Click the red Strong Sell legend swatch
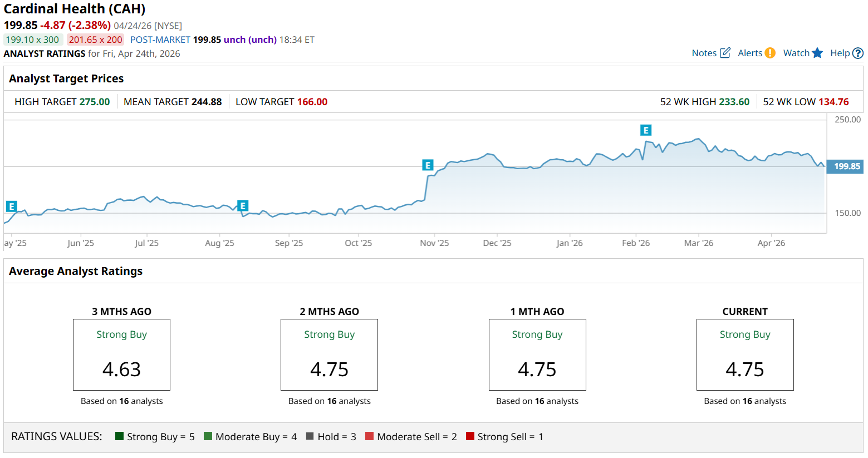The height and width of the screenshot is (458, 868). coord(470,436)
